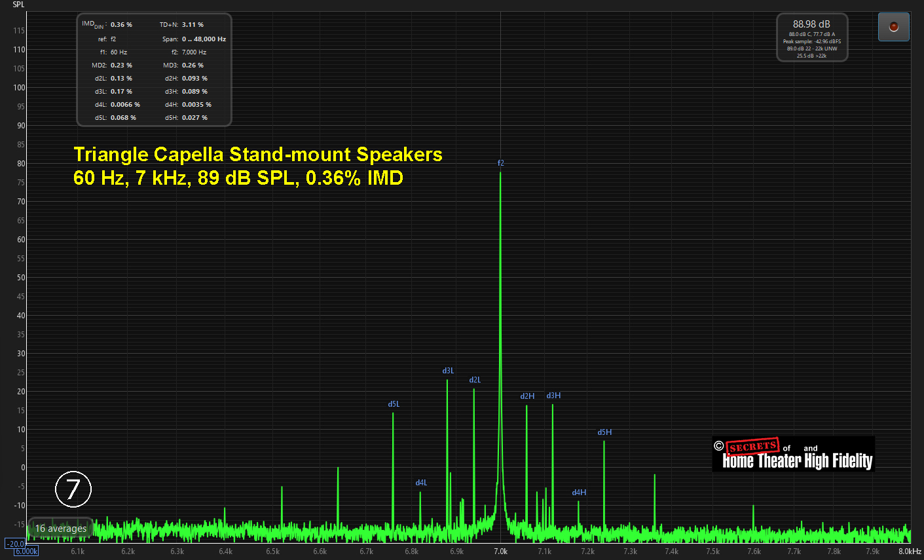Select the d5H peak label on the spectrum

coord(604,432)
